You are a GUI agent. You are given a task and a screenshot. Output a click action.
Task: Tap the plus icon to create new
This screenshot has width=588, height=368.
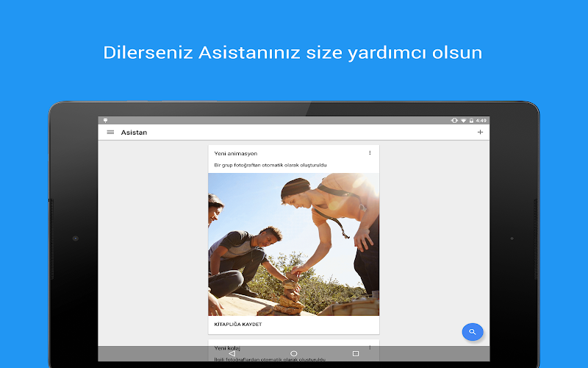[480, 132]
